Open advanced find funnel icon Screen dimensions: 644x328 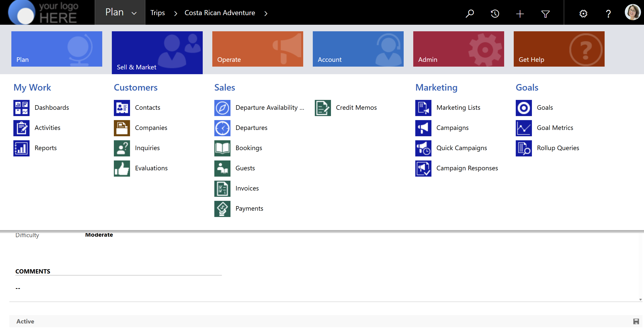pyautogui.click(x=546, y=14)
